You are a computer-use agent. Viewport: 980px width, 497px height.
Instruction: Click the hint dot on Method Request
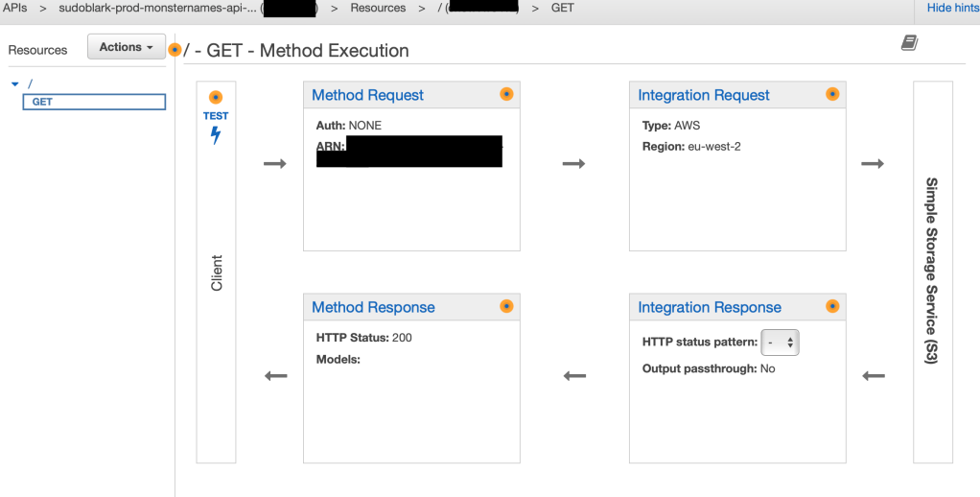coord(507,94)
